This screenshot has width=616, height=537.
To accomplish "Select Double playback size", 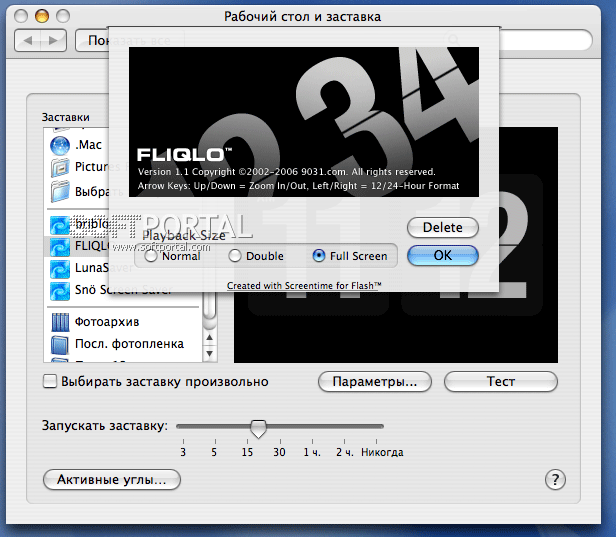I will 235,256.
